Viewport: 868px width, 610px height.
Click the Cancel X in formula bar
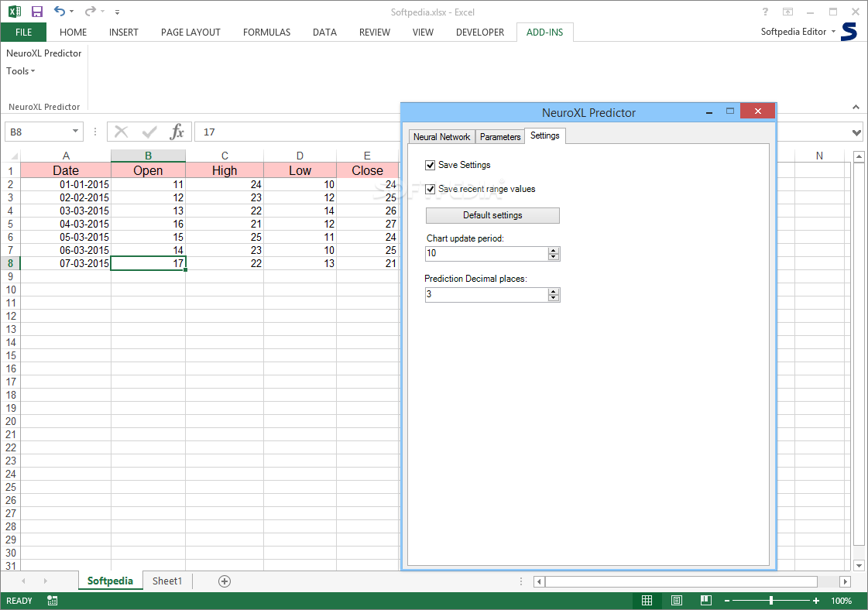[122, 132]
